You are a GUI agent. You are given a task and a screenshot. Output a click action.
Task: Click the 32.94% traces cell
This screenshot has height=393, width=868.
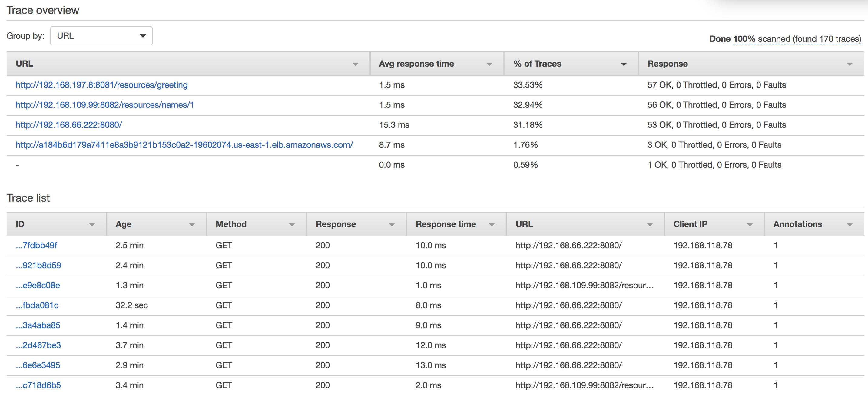[x=528, y=105]
